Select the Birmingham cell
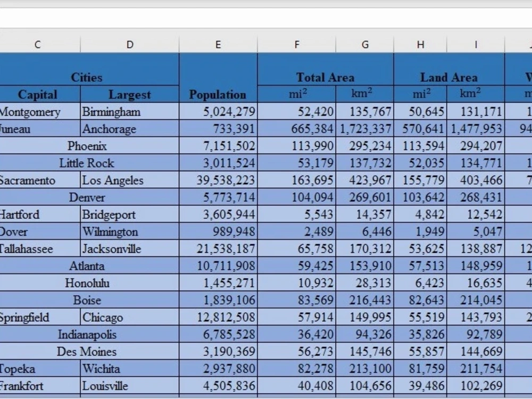 pos(130,111)
